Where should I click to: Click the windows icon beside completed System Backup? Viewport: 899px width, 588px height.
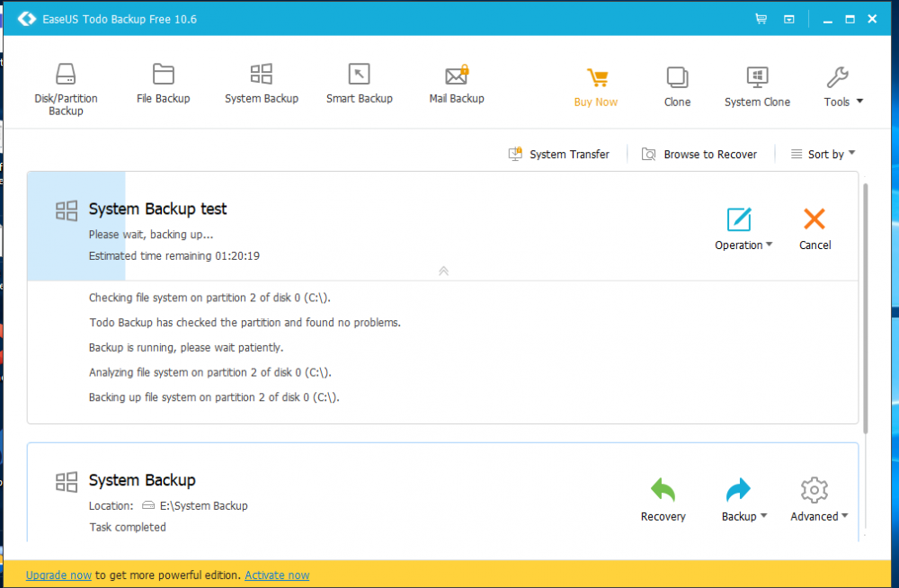(x=67, y=482)
